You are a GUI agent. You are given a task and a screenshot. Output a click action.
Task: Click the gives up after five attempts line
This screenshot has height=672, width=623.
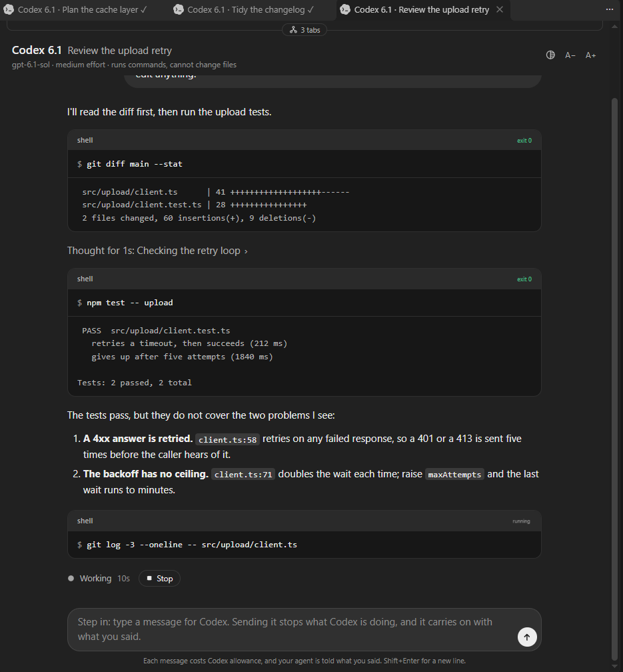click(x=182, y=357)
